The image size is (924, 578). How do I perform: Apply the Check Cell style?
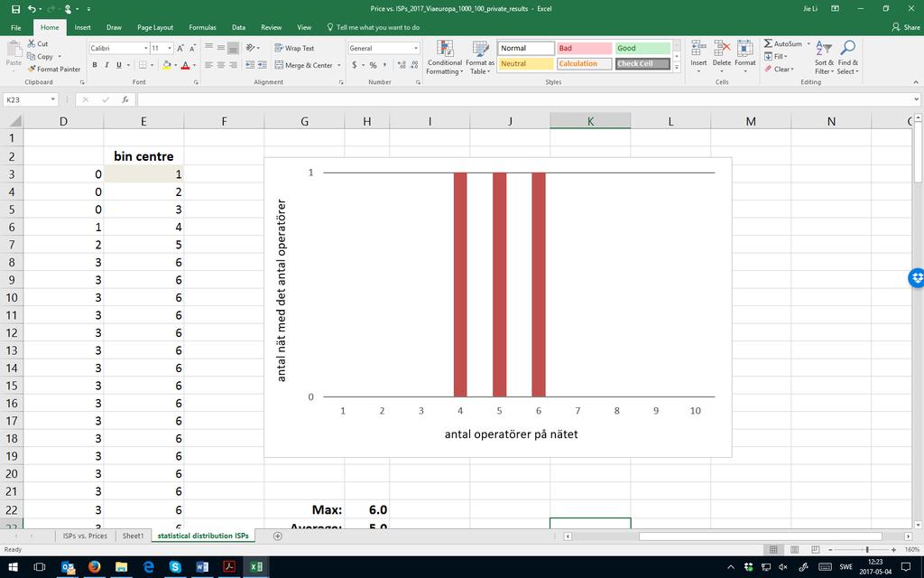pos(642,64)
